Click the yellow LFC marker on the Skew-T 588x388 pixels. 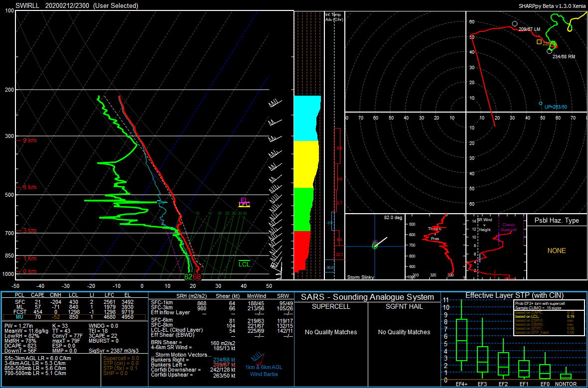pyautogui.click(x=245, y=205)
